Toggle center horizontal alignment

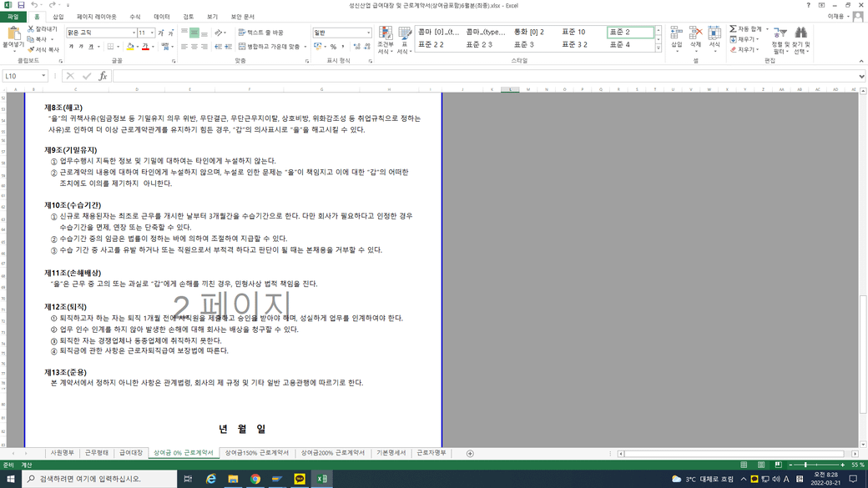[194, 47]
